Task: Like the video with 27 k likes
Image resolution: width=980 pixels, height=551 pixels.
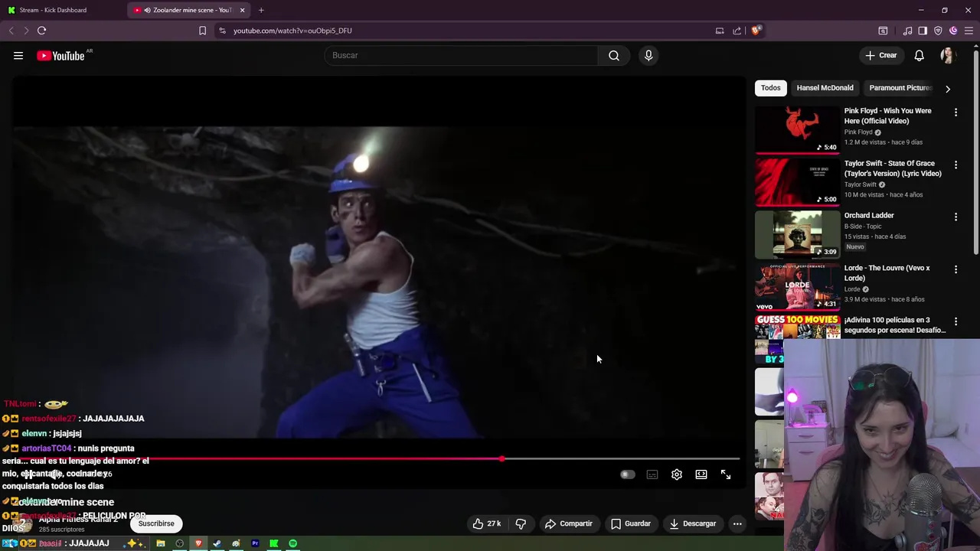Action: (x=487, y=523)
